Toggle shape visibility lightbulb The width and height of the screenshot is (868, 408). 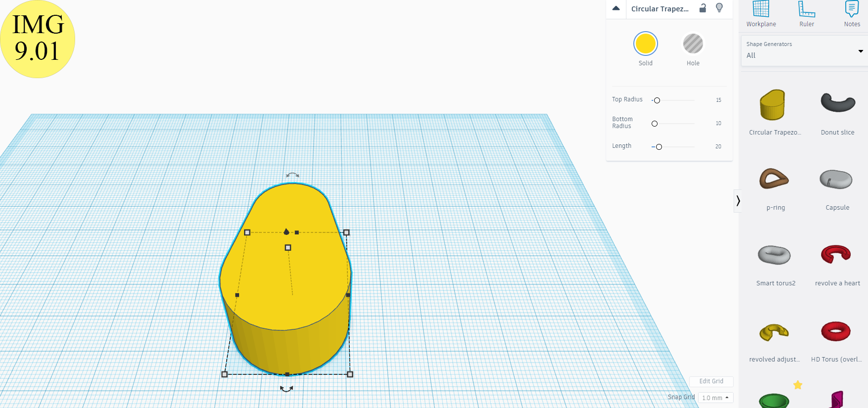click(719, 8)
